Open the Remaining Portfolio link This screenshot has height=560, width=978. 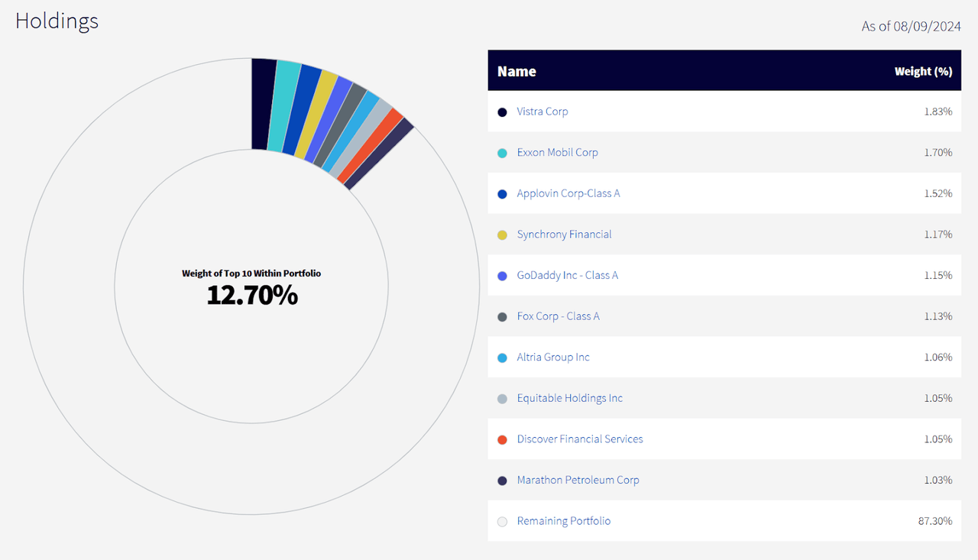point(564,521)
